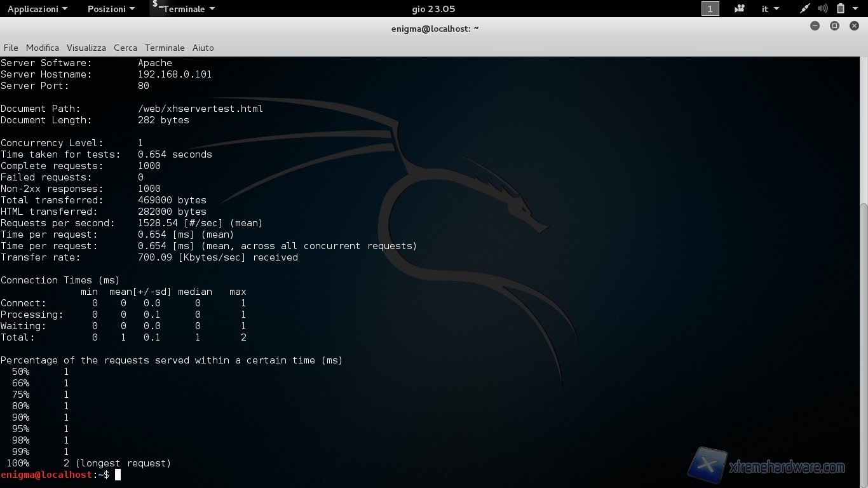Open the 'it' keyboard layout dropdown
Image resolution: width=868 pixels, height=488 pixels.
coord(770,9)
